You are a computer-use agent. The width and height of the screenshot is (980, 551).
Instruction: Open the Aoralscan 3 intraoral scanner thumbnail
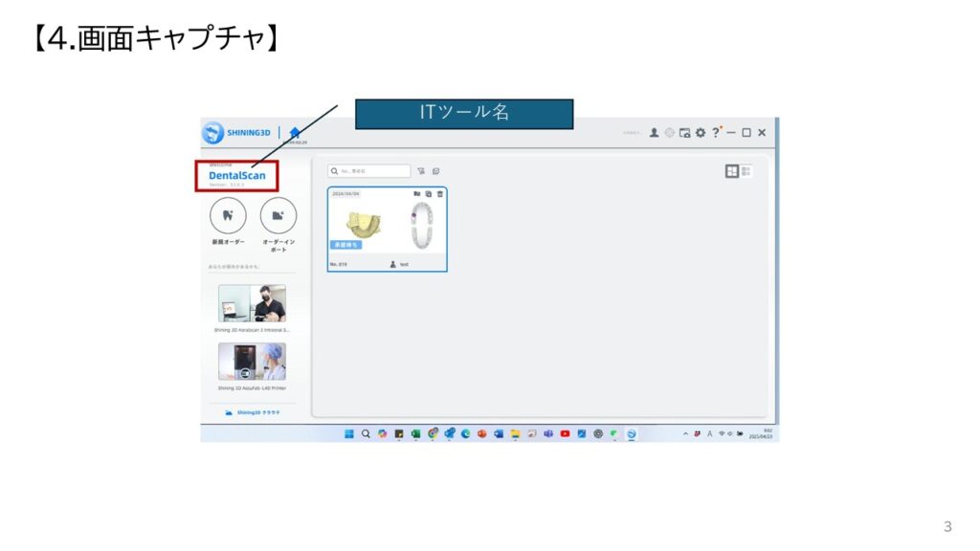point(252,303)
